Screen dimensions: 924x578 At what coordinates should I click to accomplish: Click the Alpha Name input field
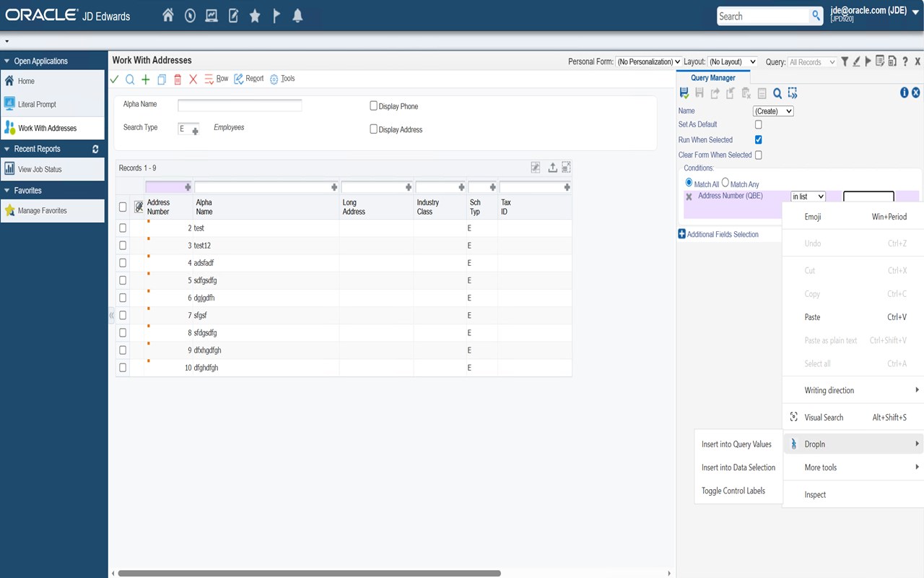point(240,105)
